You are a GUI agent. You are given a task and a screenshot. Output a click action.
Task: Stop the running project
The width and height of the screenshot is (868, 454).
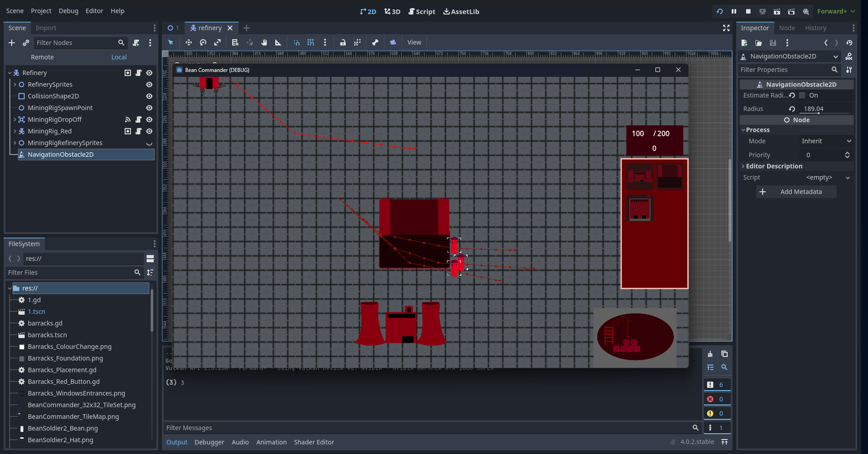[748, 11]
